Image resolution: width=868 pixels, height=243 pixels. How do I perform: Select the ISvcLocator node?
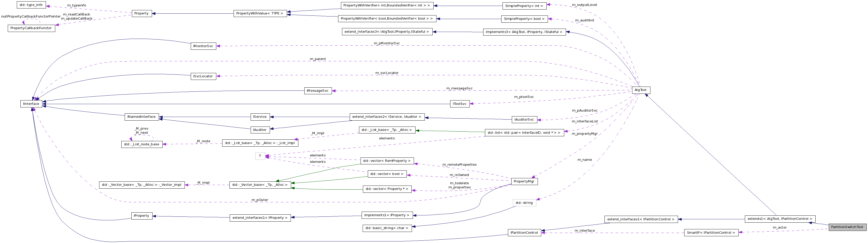tap(204, 76)
